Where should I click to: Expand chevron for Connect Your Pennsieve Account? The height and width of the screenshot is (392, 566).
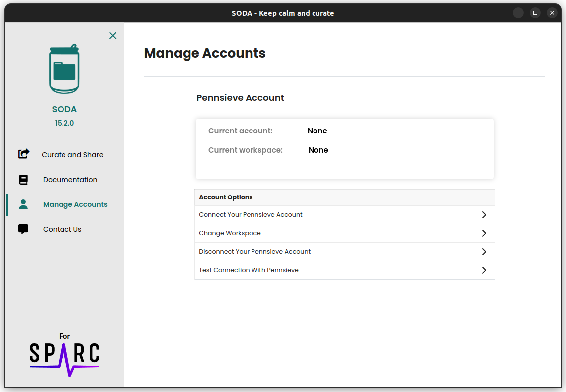click(484, 215)
